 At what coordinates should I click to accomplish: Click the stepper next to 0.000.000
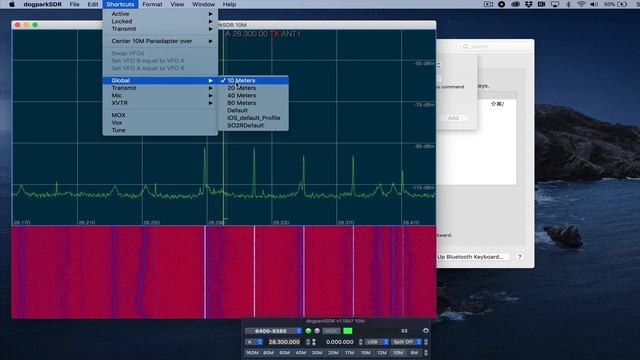click(360, 342)
